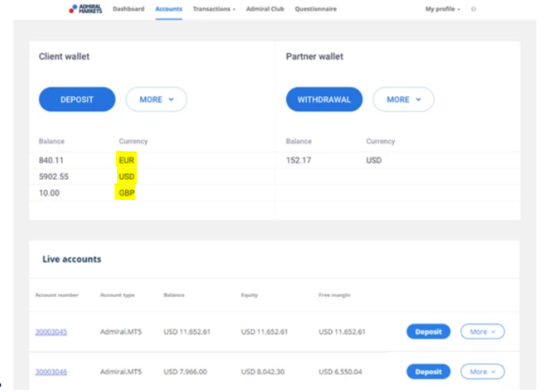
Task: Open the Dashboard tab
Action: (129, 9)
